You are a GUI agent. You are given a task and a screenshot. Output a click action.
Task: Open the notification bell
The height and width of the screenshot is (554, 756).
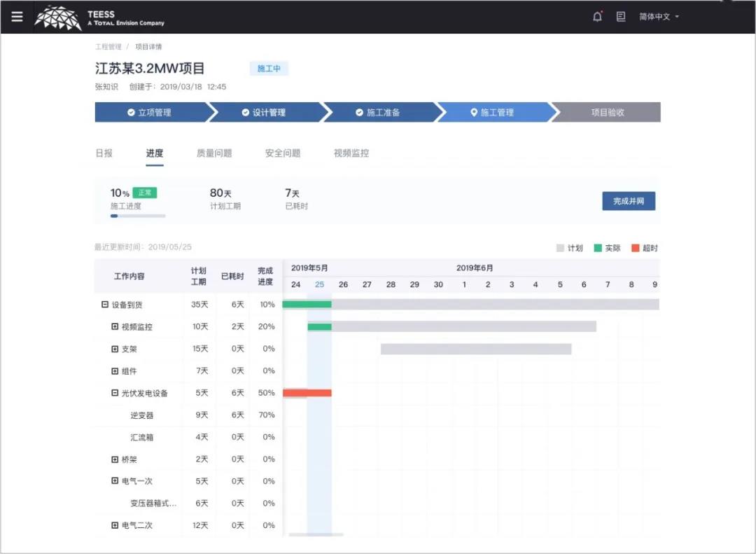tap(597, 17)
